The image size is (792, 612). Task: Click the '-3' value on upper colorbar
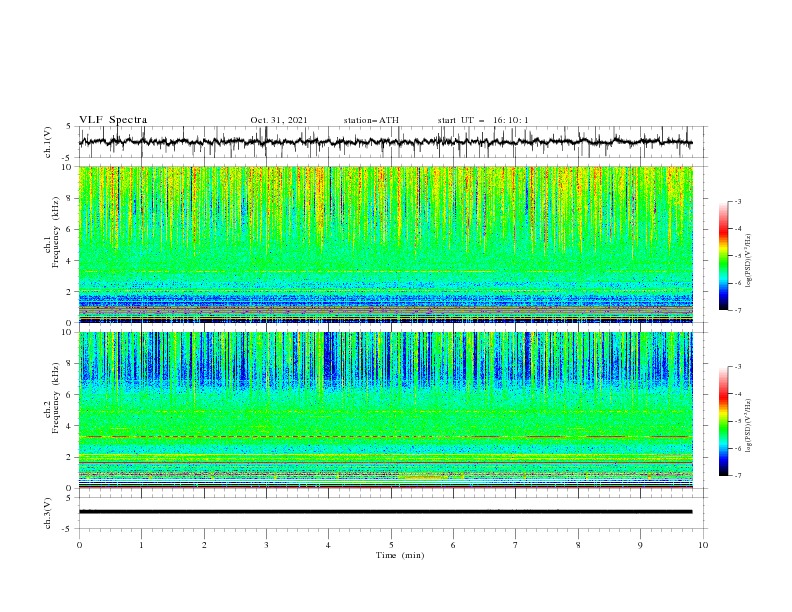pyautogui.click(x=737, y=201)
